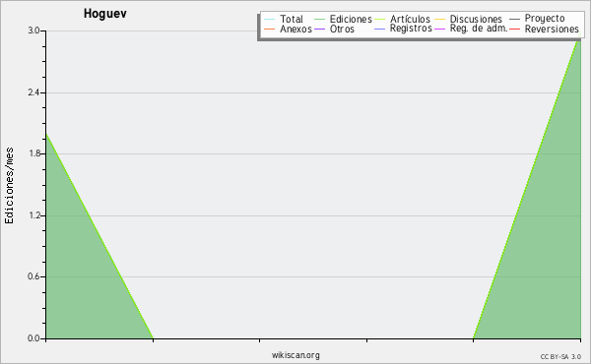Select the Reversiones legend label
The width and height of the screenshot is (591, 364).
[552, 29]
